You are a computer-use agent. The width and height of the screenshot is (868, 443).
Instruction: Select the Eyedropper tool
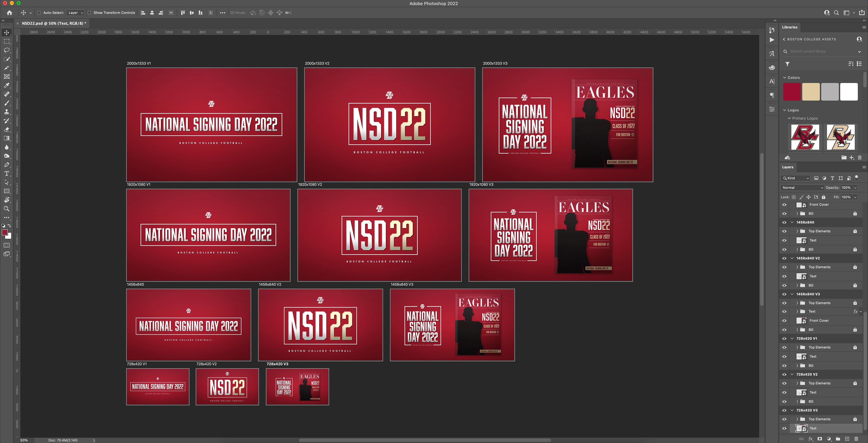(x=6, y=86)
